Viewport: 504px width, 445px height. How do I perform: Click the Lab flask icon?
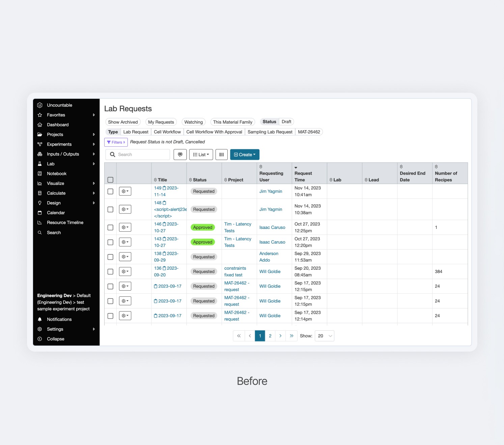40,164
